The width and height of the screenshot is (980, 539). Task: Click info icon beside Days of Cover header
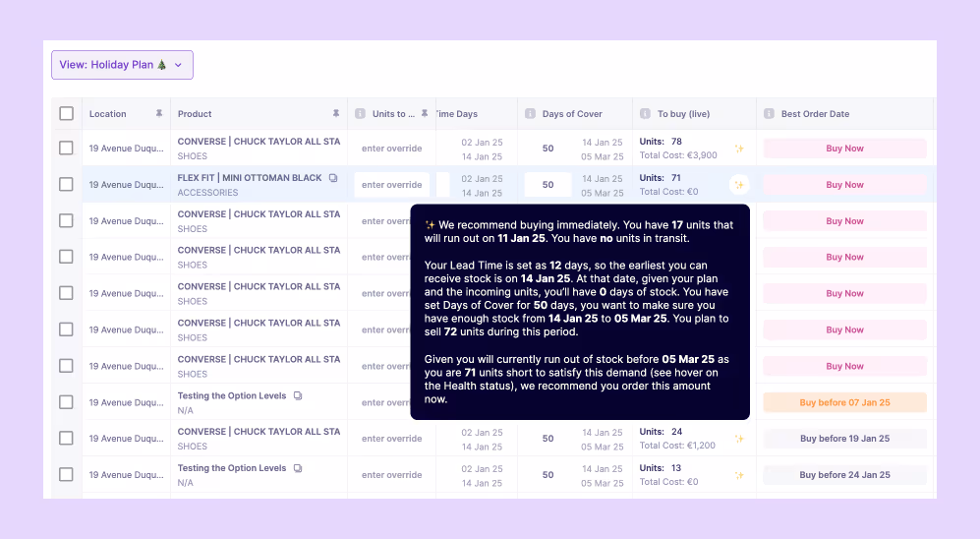(x=530, y=114)
